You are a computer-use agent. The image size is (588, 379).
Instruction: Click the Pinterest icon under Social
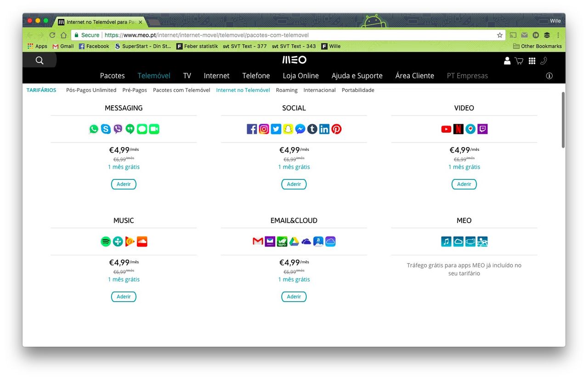[337, 129]
